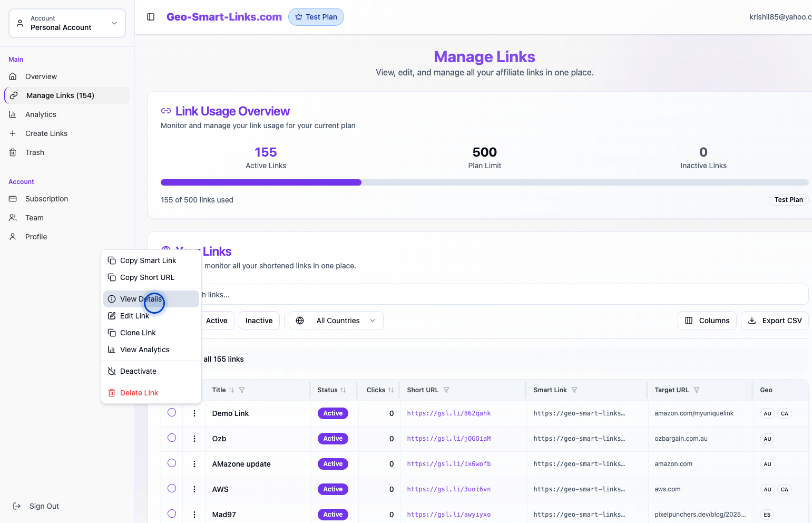The height and width of the screenshot is (523, 812).
Task: Open short URL https://gsl.li/jQGOiaM
Action: coord(449,439)
